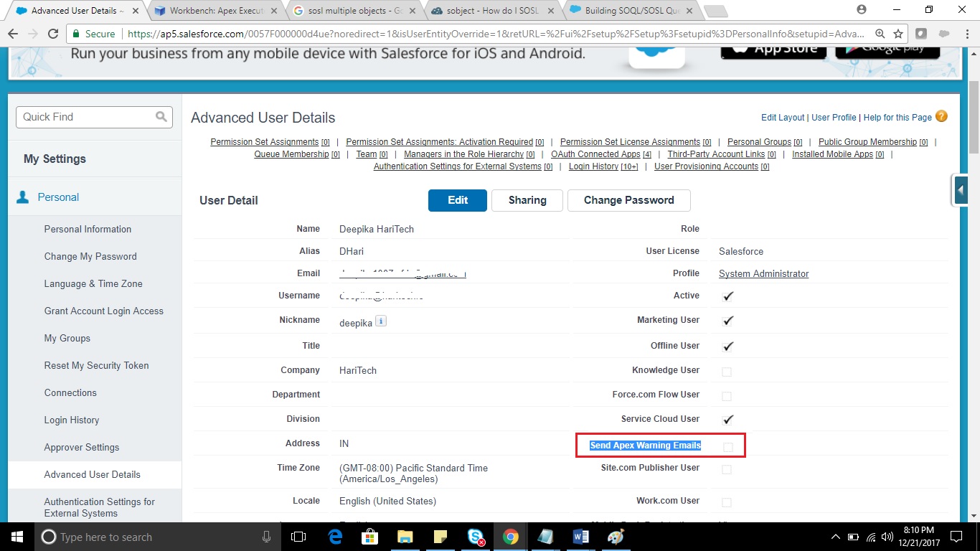Image resolution: width=980 pixels, height=551 pixels.
Task: Click the browser back arrow
Action: [x=14, y=34]
